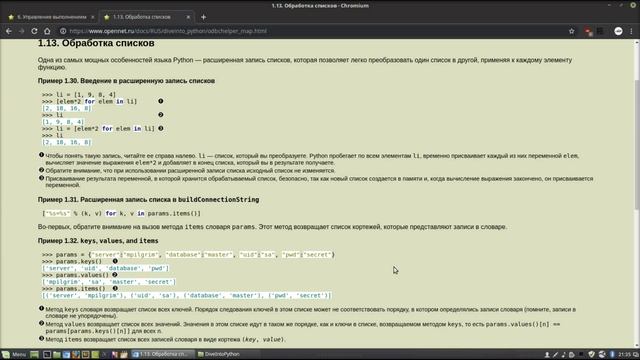Viewport: 640px width, 360px height.
Task: Click callout 1 after 'params.keys()'
Action: 115,261
